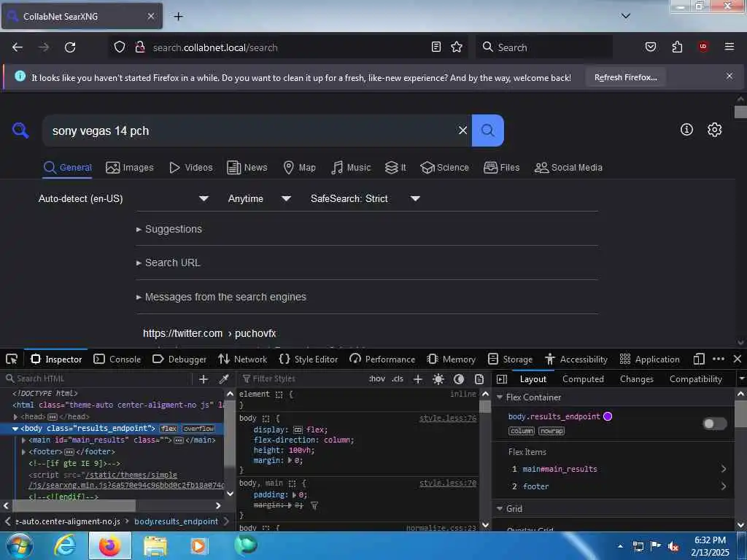Open the twitter.com puchovfx result link
This screenshot has height=560, width=747.
[x=209, y=333]
